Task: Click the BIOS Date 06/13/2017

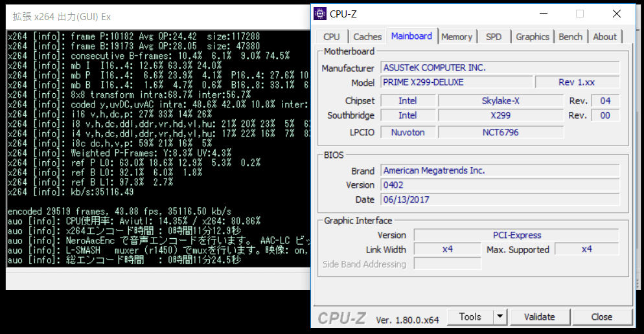Action: [x=500, y=200]
